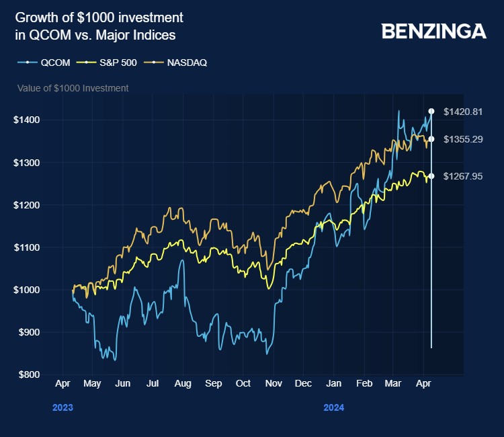Click the $1267.95 end value label
Viewport: 504px width, 437px height.
pyautogui.click(x=463, y=176)
